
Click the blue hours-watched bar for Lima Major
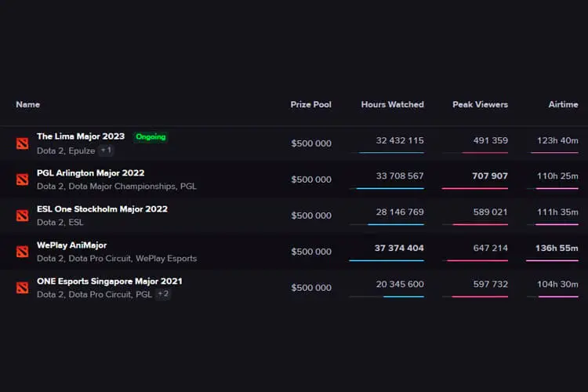coord(391,153)
